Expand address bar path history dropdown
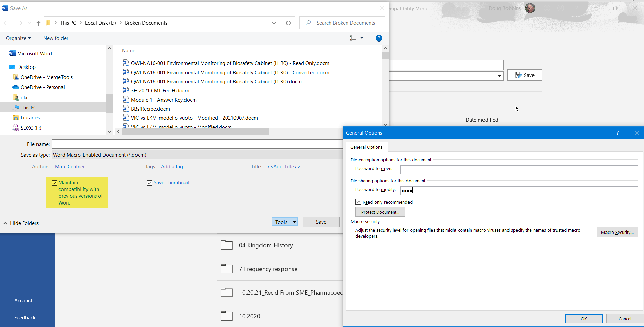Image resolution: width=644 pixels, height=327 pixels. (x=274, y=23)
